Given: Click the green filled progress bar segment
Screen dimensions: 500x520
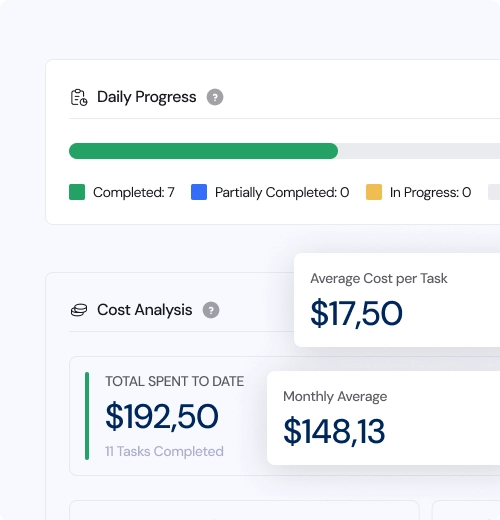Looking at the screenshot, I should click(203, 151).
